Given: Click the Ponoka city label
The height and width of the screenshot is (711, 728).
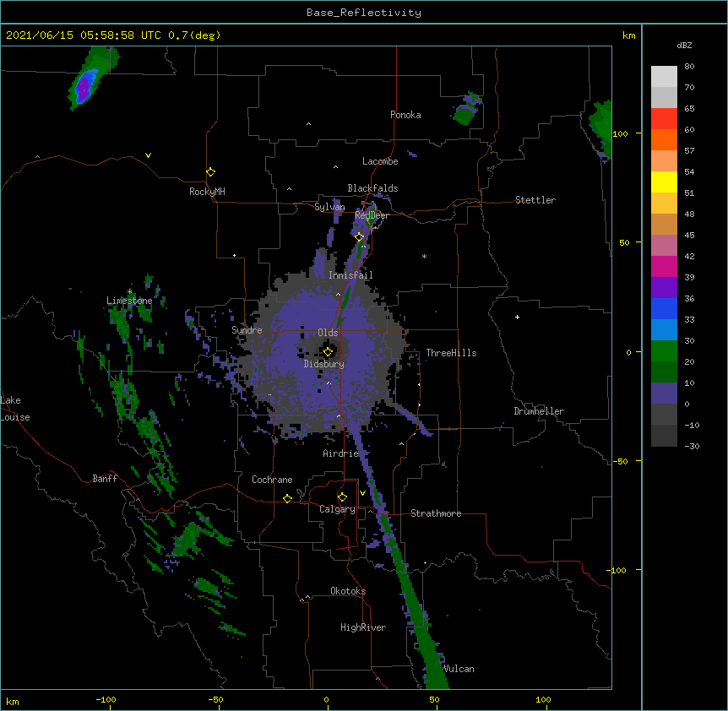Looking at the screenshot, I should point(405,115).
